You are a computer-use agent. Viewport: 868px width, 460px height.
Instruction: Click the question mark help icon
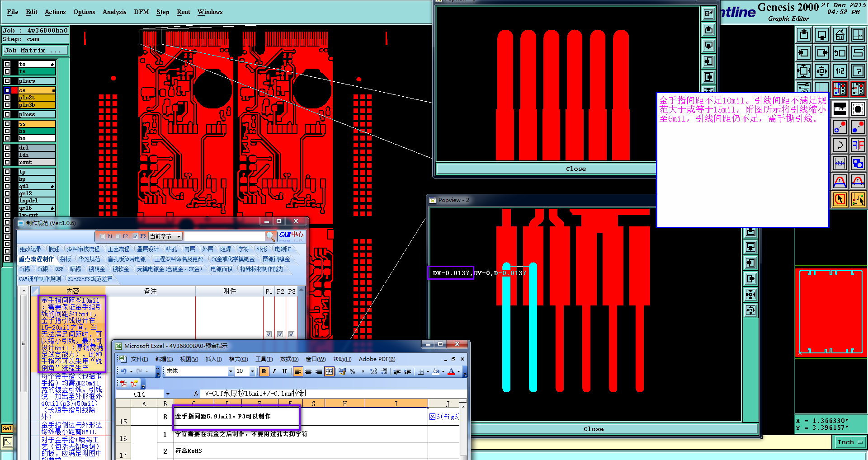858,71
